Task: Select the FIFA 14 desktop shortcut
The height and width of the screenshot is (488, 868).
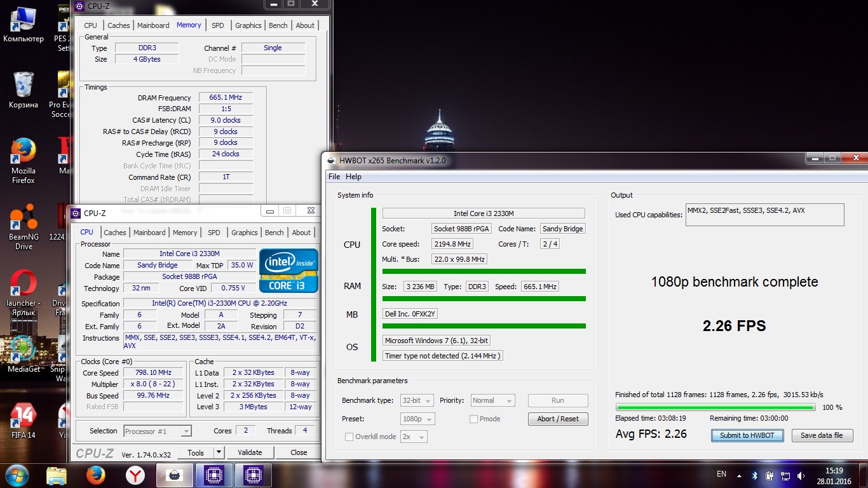Action: [23, 420]
